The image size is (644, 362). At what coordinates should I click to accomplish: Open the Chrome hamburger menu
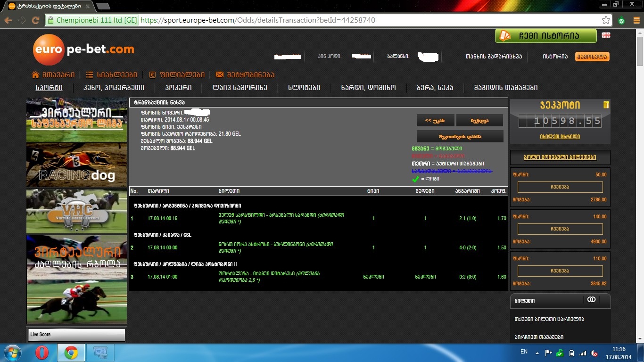tap(635, 20)
